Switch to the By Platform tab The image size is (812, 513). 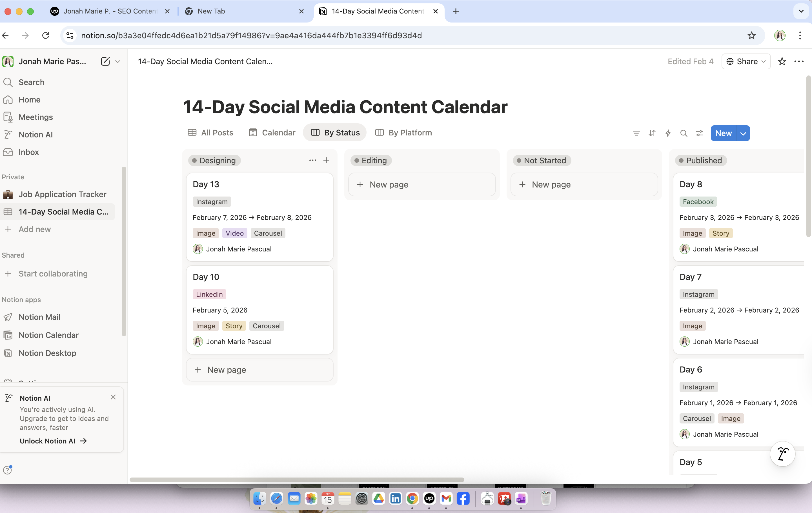tap(403, 133)
